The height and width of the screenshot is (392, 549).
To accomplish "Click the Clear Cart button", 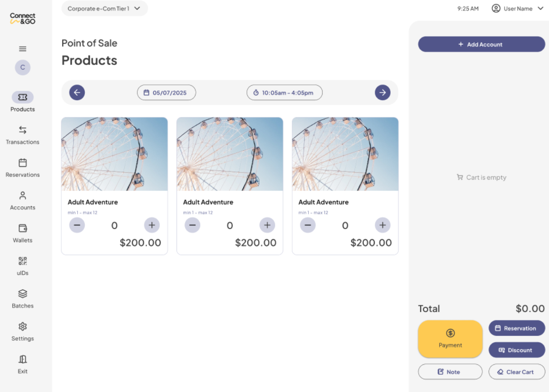I will (x=517, y=372).
